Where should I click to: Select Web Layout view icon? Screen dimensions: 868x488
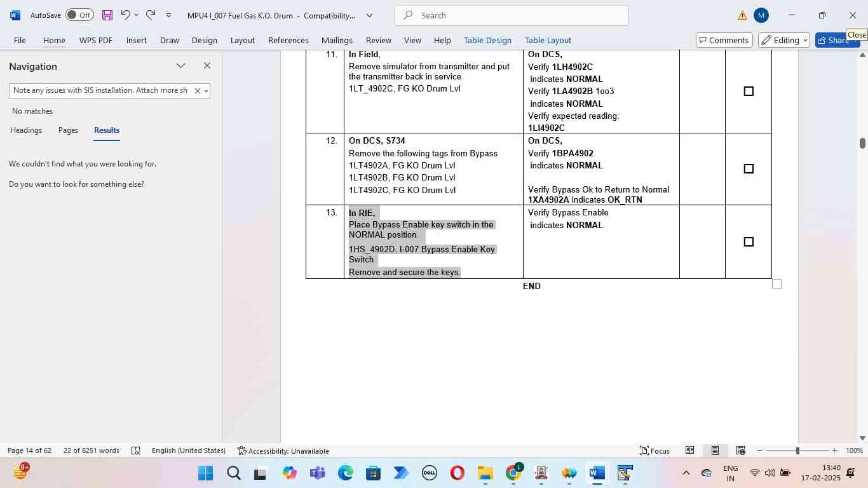(740, 451)
